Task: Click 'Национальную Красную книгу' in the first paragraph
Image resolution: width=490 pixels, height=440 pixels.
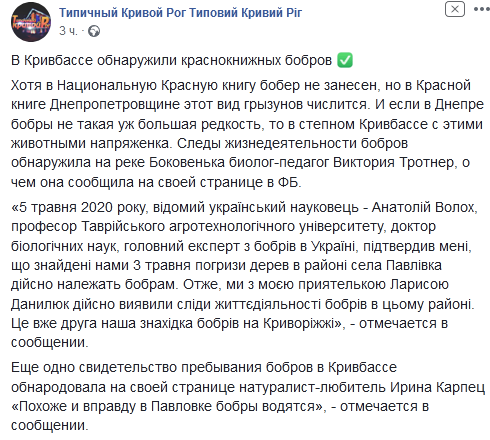Action: [157, 85]
